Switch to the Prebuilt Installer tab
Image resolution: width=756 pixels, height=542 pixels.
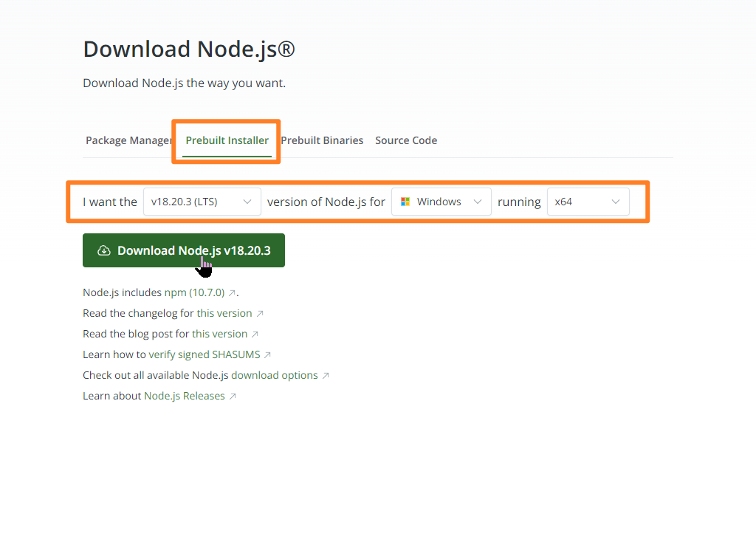click(x=227, y=140)
